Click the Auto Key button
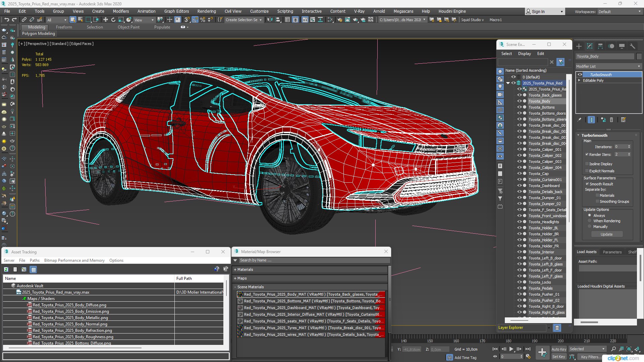This screenshot has height=362, width=644. click(x=558, y=349)
